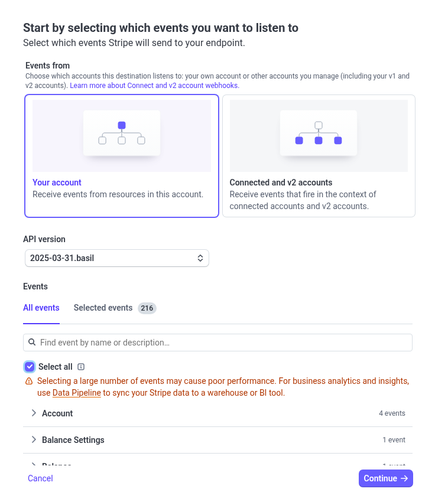Click the arrow icon inside the Continue button
Viewport: 448px width, 502px height.
tap(403, 478)
